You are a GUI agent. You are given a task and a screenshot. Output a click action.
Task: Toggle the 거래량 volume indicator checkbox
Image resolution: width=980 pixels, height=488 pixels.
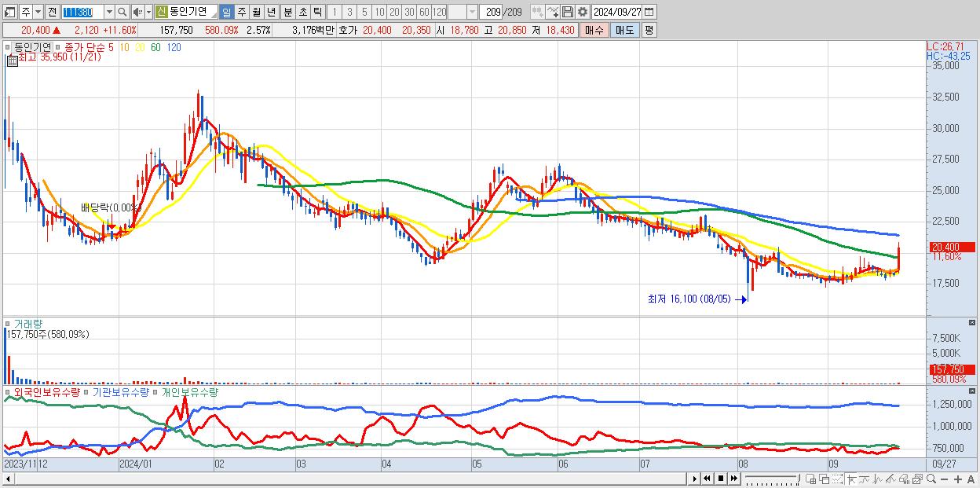pyautogui.click(x=8, y=323)
